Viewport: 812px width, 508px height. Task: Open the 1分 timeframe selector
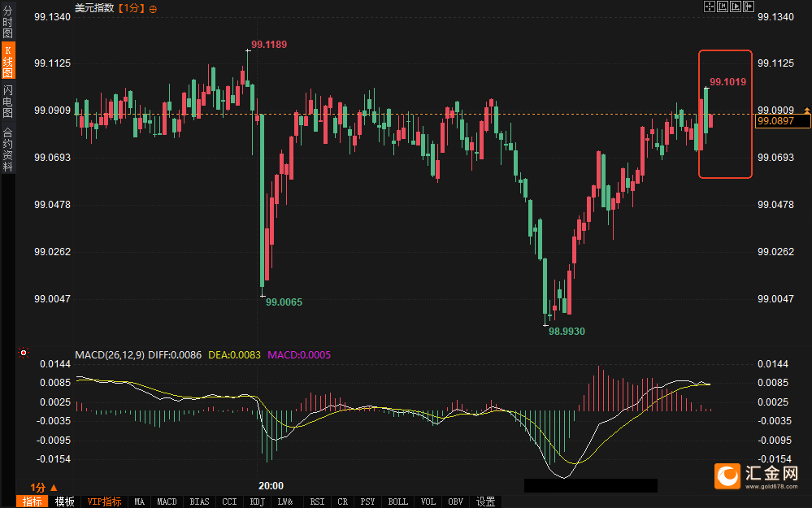click(x=44, y=487)
